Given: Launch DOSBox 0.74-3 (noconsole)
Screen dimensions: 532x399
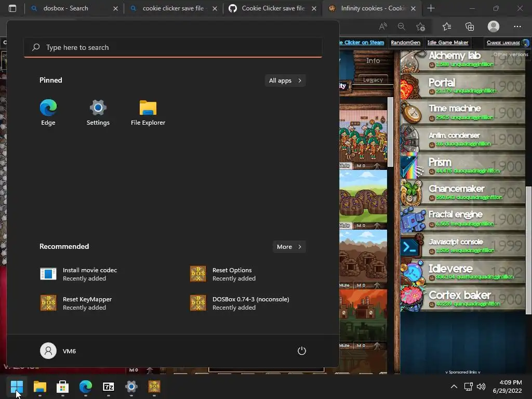Looking at the screenshot, I should click(x=240, y=303).
